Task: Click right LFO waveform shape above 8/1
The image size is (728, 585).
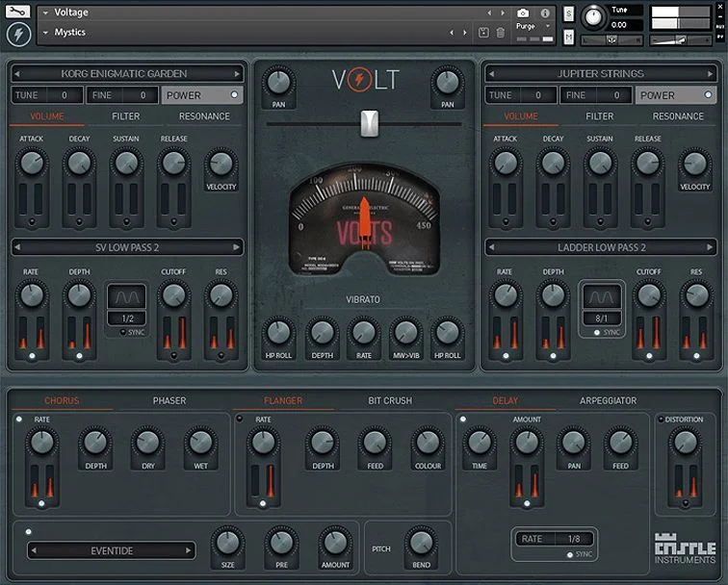Action: tap(602, 297)
